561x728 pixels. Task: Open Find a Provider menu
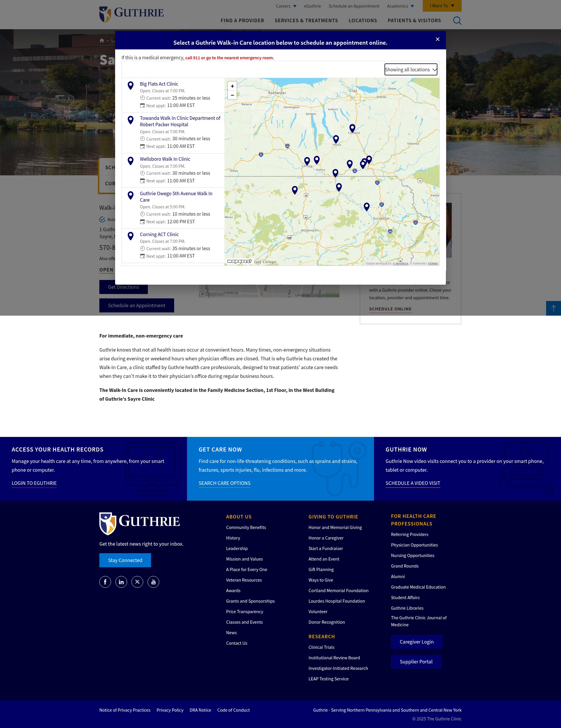pos(242,21)
